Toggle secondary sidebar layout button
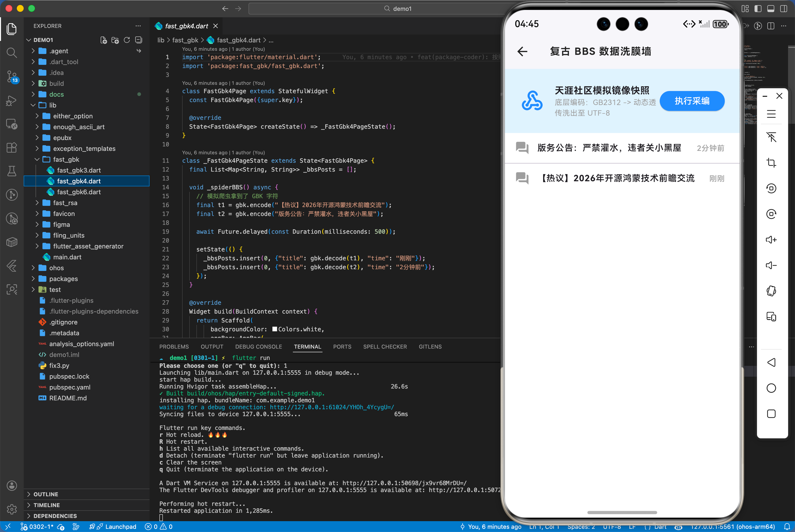This screenshot has height=532, width=795. (x=783, y=8)
